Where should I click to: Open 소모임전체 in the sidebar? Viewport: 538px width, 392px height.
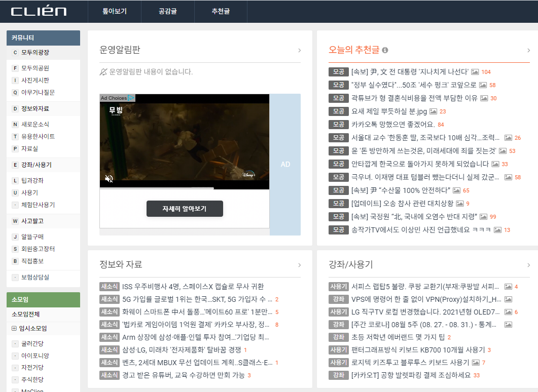(26, 314)
